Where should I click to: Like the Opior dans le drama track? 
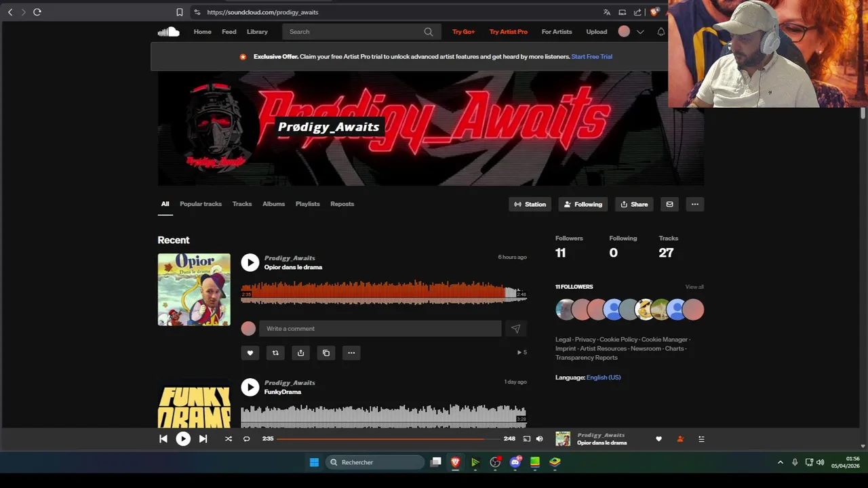click(x=250, y=352)
